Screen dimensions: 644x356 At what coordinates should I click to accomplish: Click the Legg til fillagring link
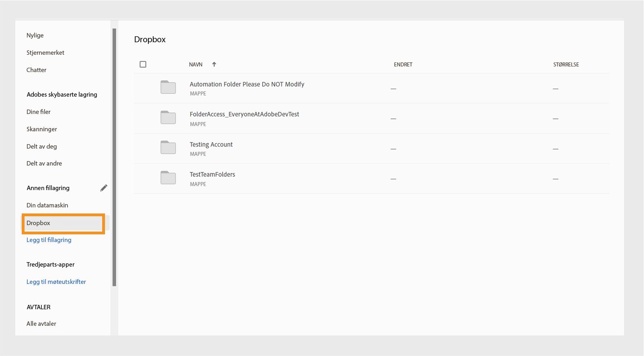point(49,240)
